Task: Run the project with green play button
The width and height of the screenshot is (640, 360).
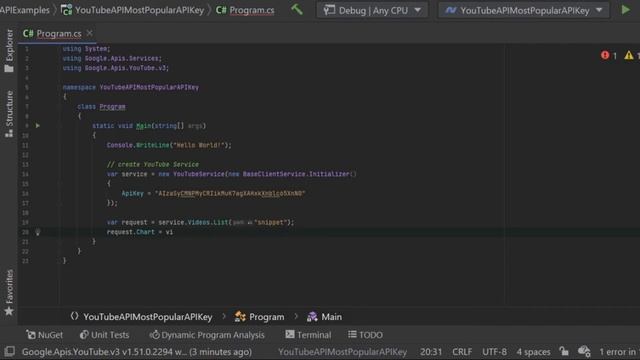Action: [x=625, y=10]
